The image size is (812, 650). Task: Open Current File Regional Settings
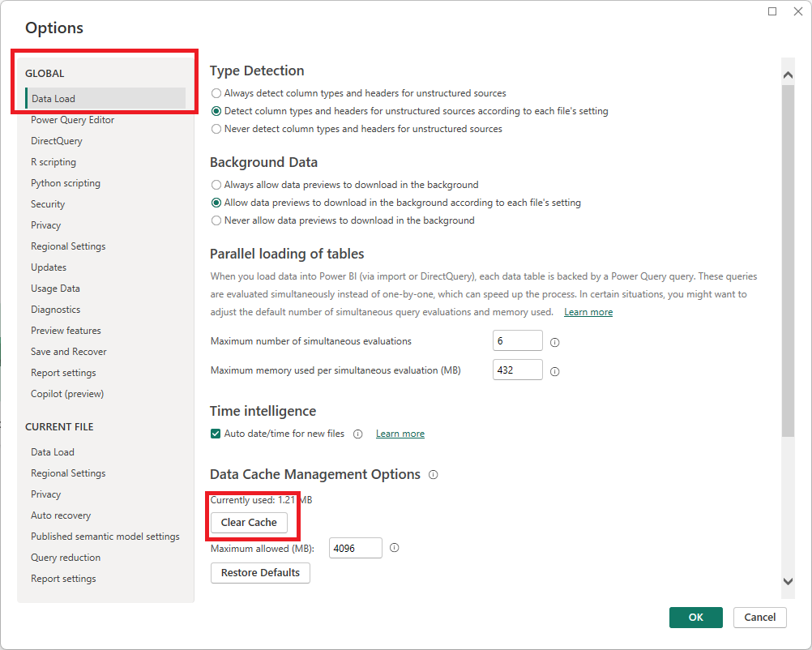coord(68,473)
